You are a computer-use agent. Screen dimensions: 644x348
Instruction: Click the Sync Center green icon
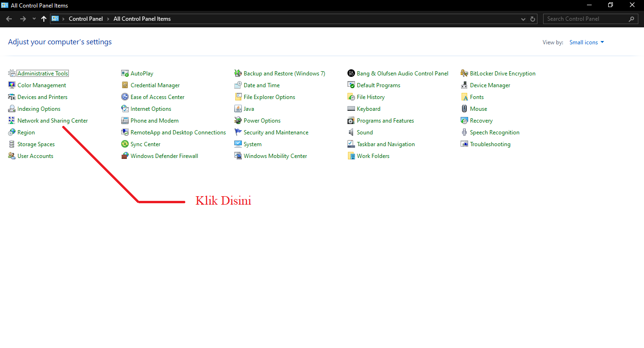(x=125, y=144)
